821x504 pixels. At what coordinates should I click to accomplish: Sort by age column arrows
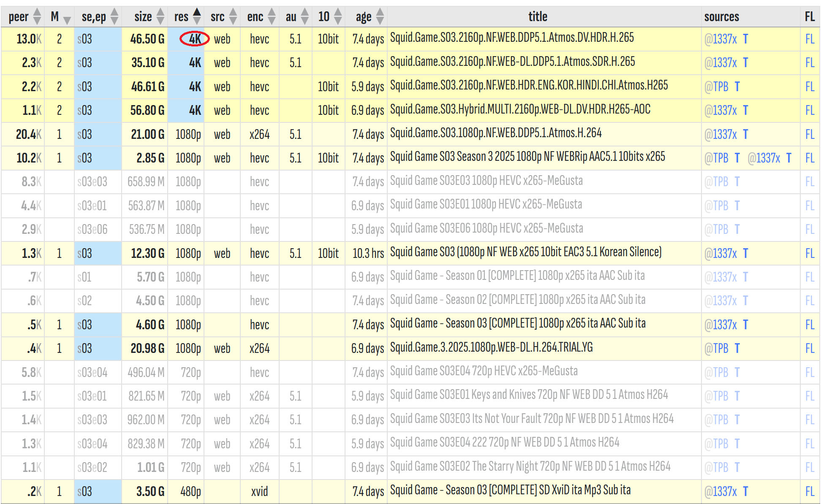[380, 16]
